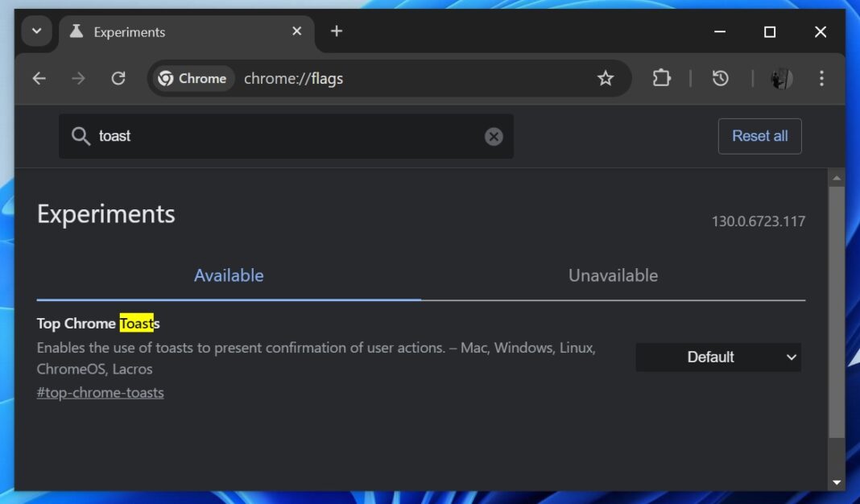This screenshot has width=860, height=504.
Task: Select the Available tab
Action: pos(229,275)
